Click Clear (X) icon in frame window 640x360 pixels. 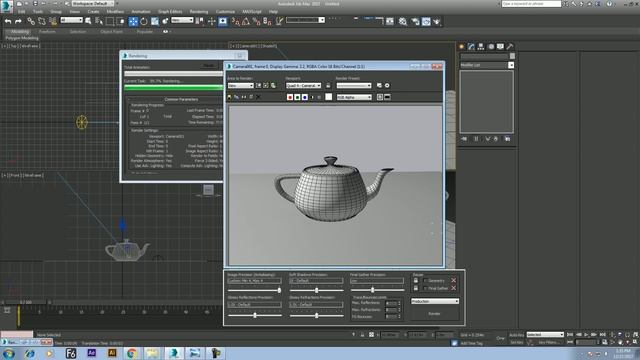pos(258,97)
